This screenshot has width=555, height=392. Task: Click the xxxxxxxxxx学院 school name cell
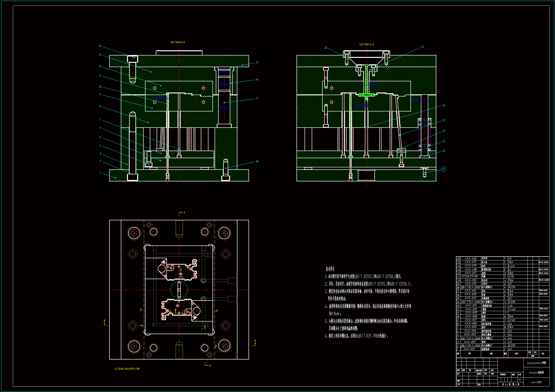[x=536, y=363]
